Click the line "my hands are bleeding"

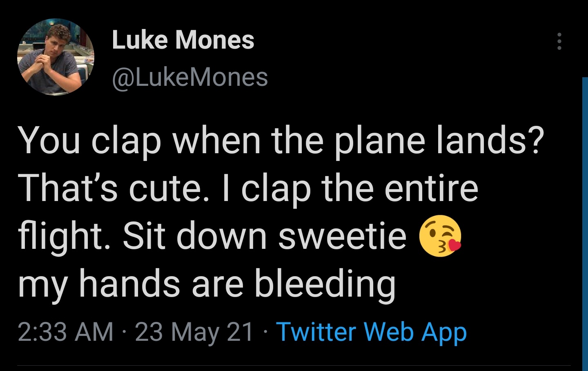[x=207, y=284]
